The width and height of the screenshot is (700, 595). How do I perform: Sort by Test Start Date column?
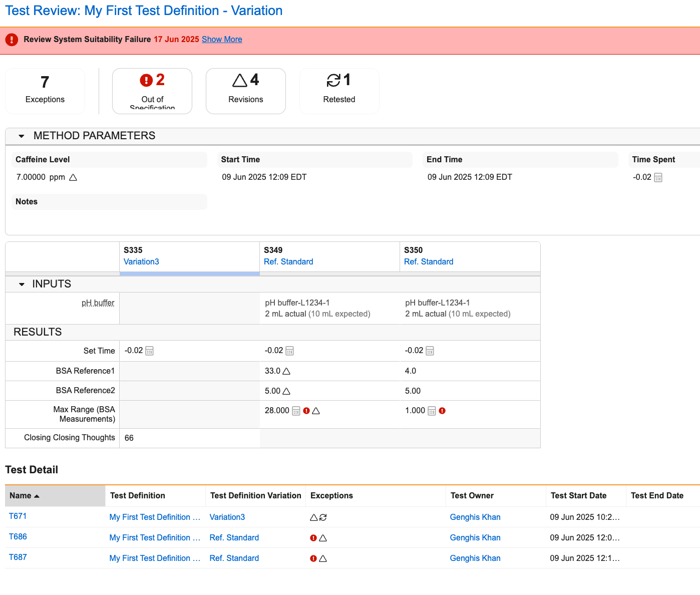586,496
